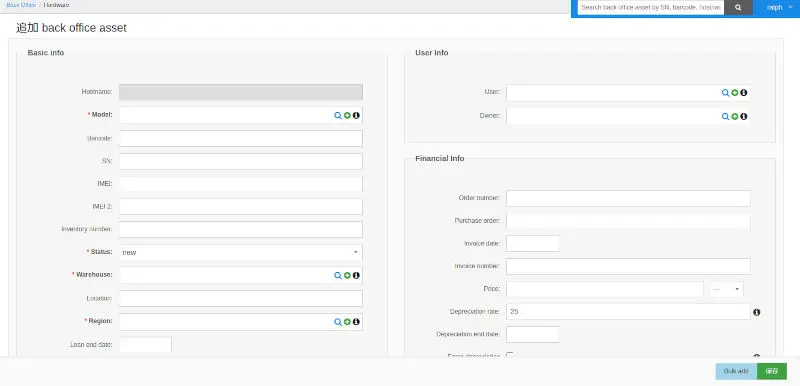Open the info icon next to Region
This screenshot has width=800, height=386.
point(356,322)
